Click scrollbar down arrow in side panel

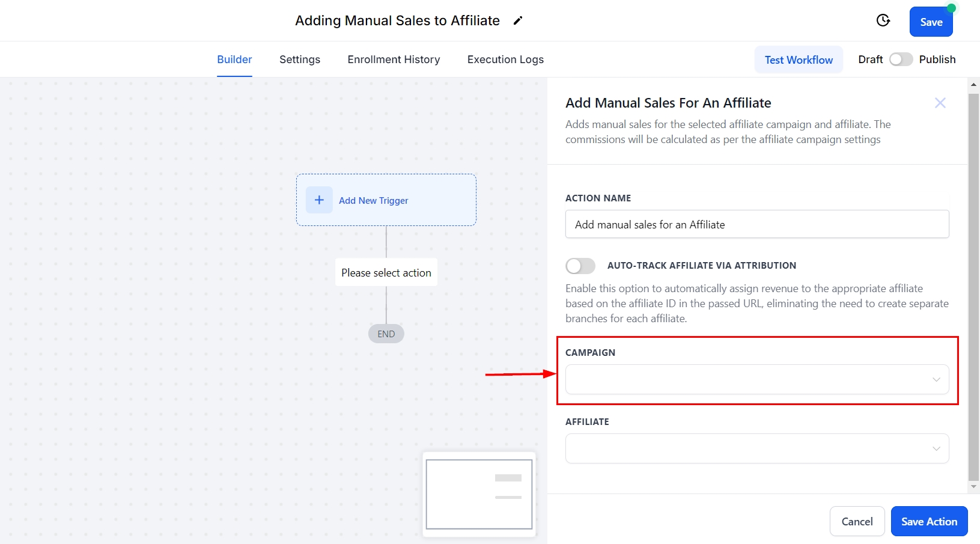[973, 487]
